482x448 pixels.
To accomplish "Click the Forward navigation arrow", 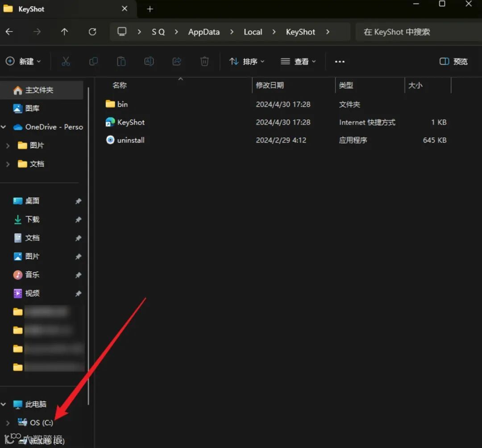I will click(x=37, y=32).
